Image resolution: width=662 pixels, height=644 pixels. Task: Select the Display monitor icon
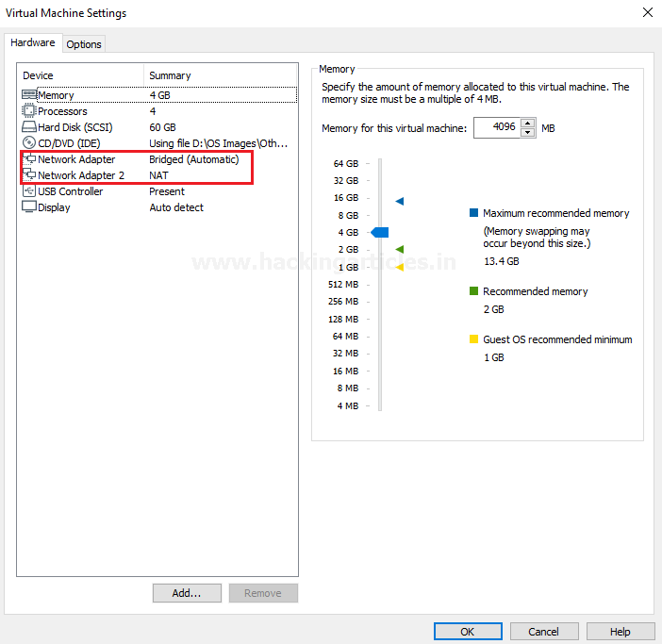(29, 207)
